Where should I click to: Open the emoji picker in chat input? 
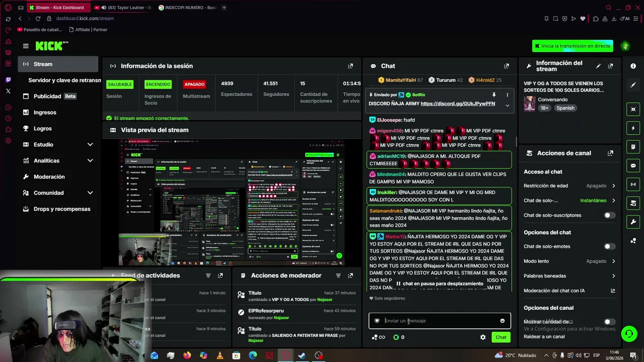click(x=502, y=321)
